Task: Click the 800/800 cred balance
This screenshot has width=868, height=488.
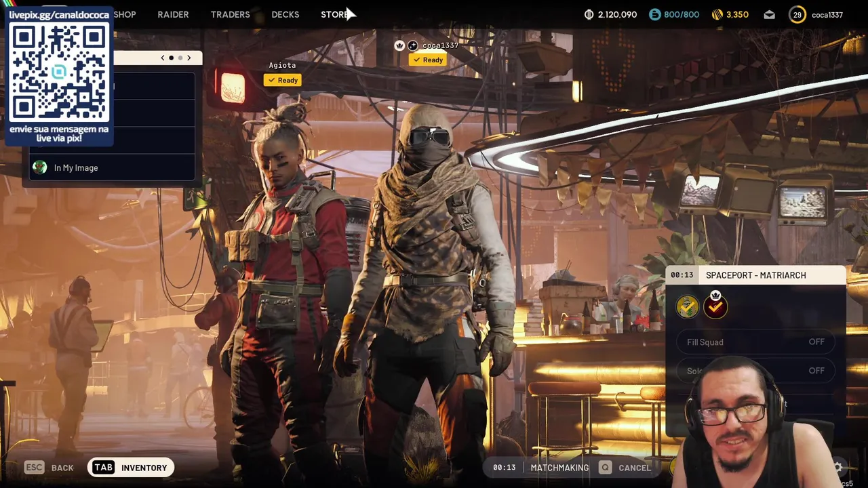Action: click(682, 14)
